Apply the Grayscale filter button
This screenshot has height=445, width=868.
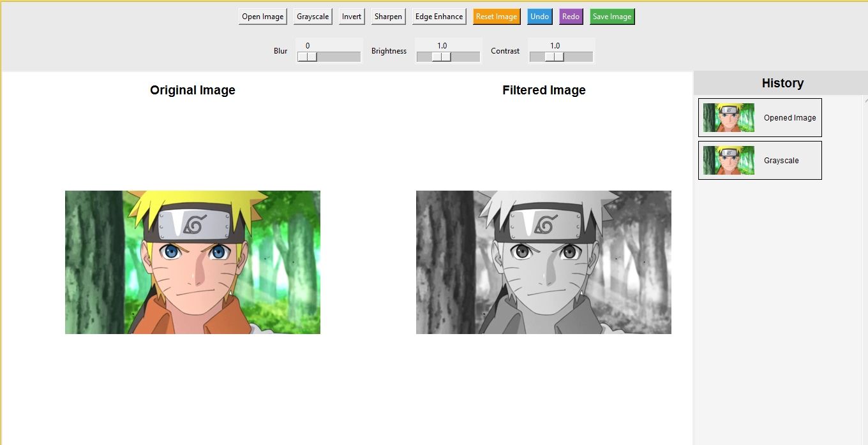[313, 17]
